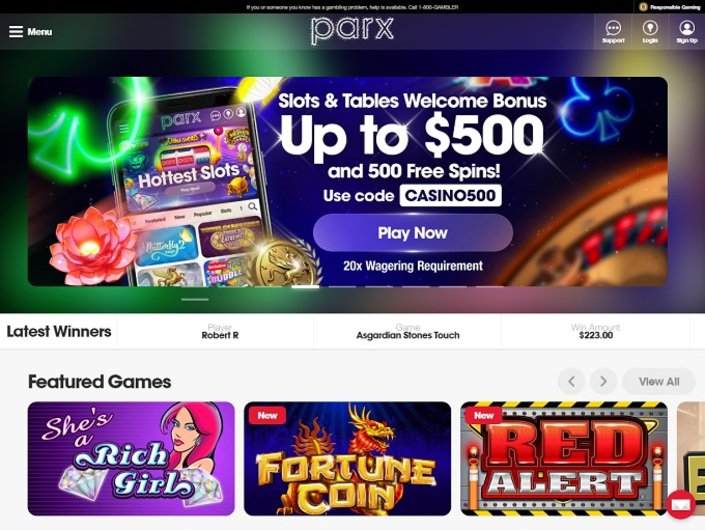Click the red mail chat bubble
The height and width of the screenshot is (530, 705).
[x=681, y=504]
